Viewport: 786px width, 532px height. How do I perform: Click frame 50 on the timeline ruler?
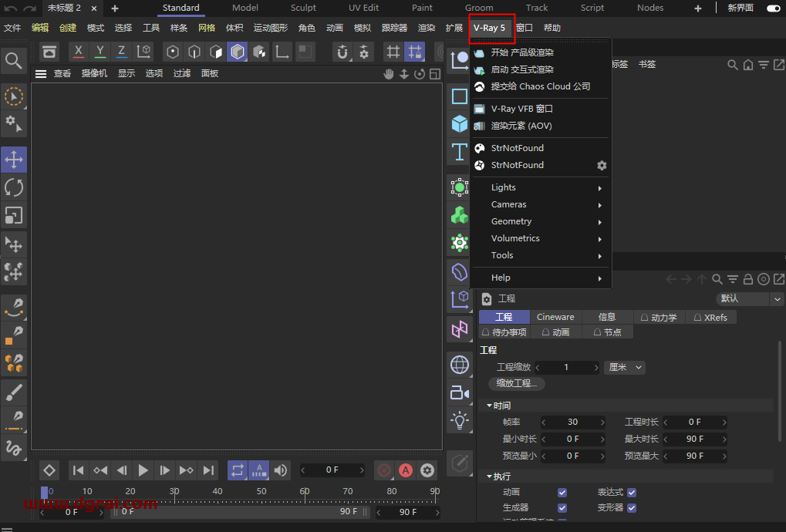point(261,491)
